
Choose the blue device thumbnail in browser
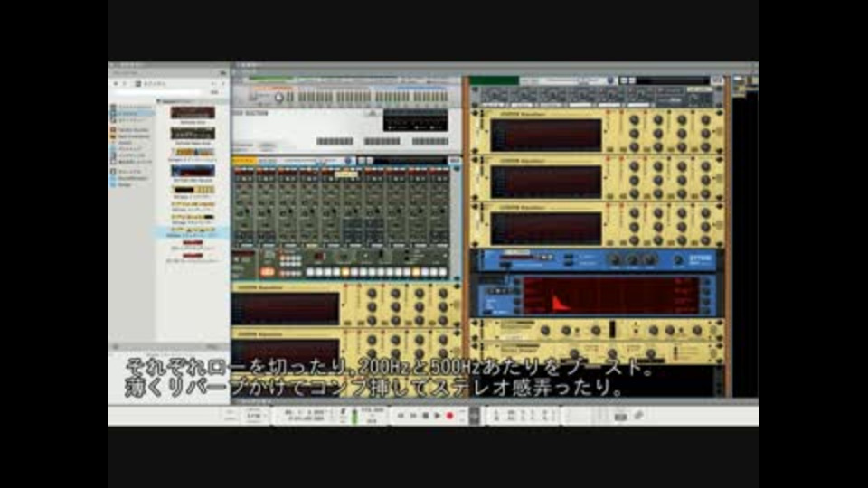(193, 171)
